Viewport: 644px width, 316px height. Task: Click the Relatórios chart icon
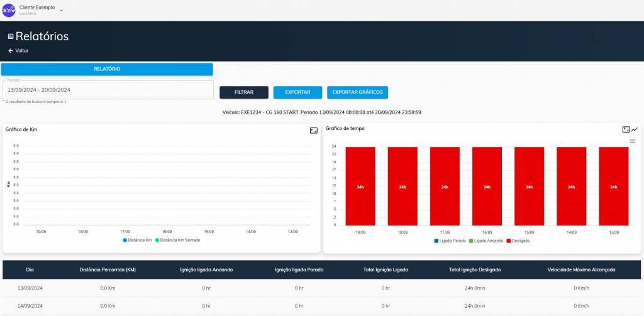click(11, 36)
